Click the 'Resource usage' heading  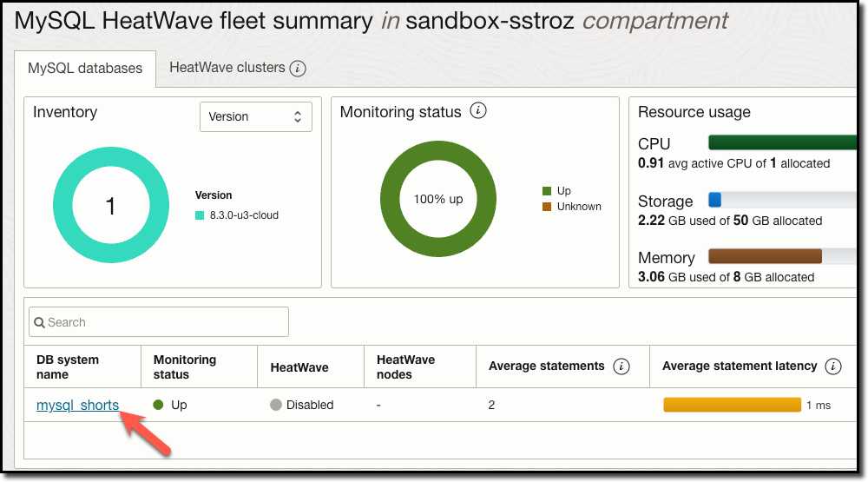coord(694,112)
